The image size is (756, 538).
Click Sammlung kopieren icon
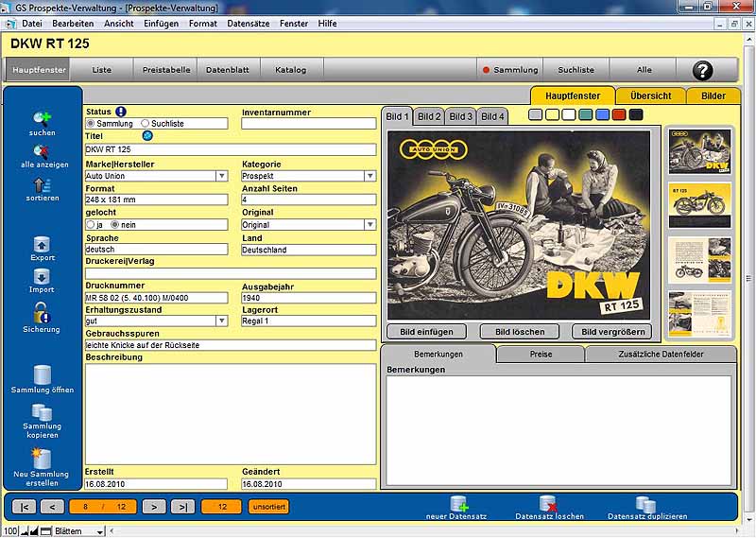tap(42, 412)
